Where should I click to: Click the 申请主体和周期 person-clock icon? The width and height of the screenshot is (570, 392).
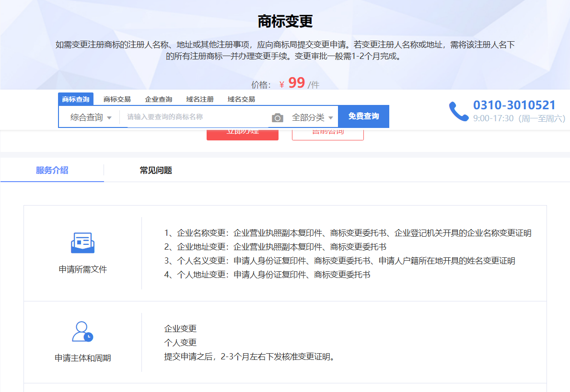[x=82, y=331]
